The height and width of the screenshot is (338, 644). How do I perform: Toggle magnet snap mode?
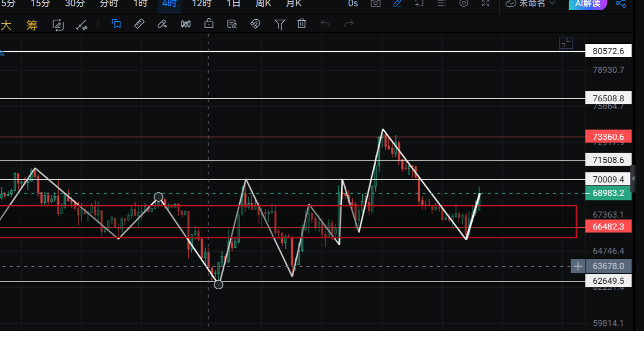(x=255, y=24)
